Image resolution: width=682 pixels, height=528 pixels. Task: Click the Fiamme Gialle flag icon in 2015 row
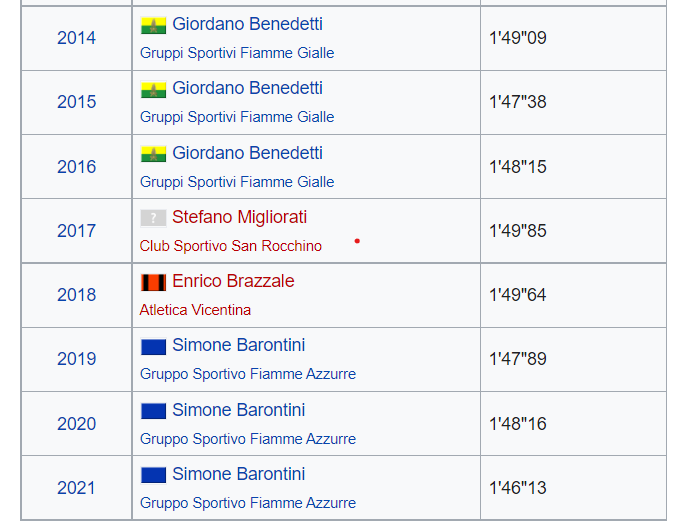point(153,89)
